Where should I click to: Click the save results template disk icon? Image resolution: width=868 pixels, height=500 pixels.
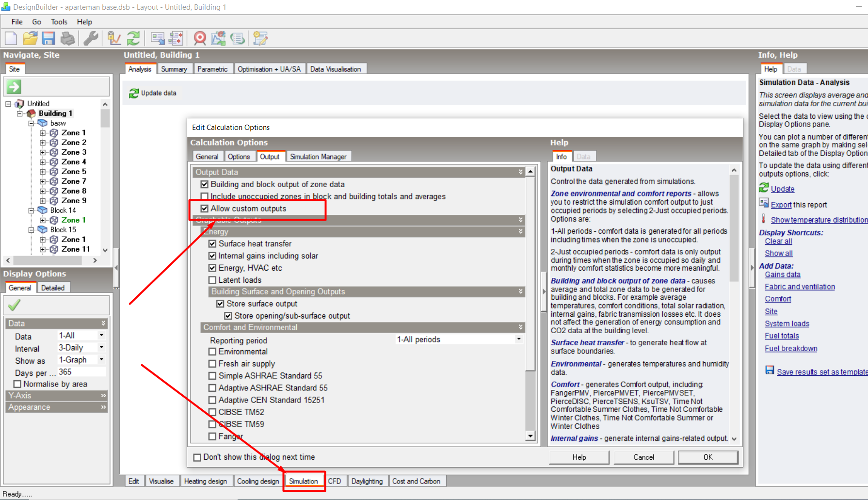[770, 370]
